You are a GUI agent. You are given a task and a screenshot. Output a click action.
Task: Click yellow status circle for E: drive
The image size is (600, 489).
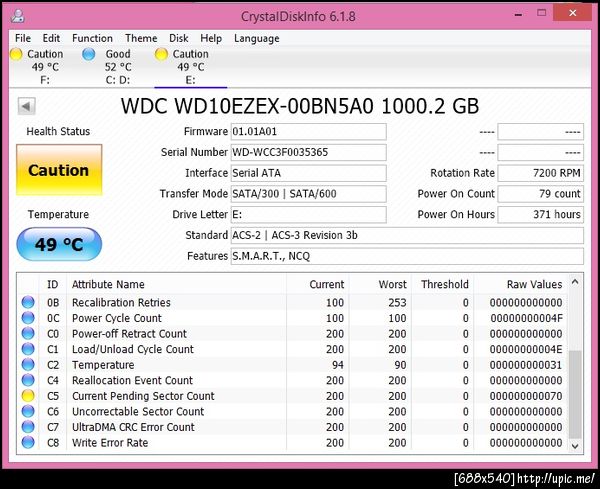tap(161, 54)
